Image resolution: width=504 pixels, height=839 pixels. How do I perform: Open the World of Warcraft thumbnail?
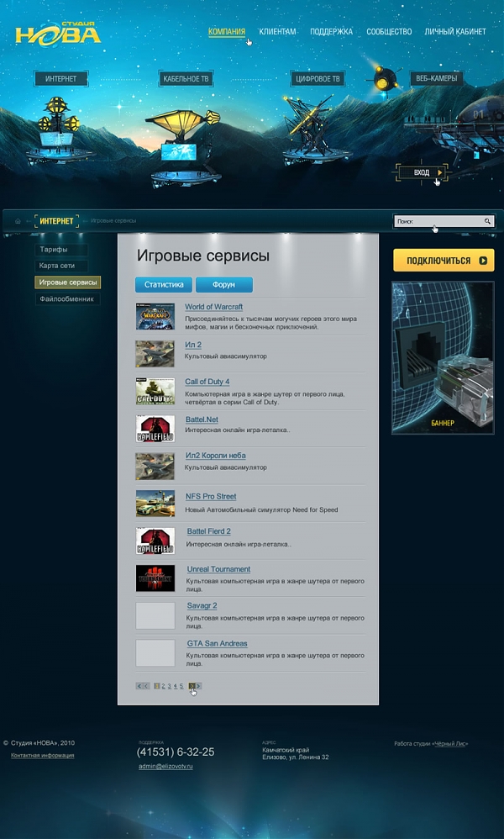tap(155, 316)
